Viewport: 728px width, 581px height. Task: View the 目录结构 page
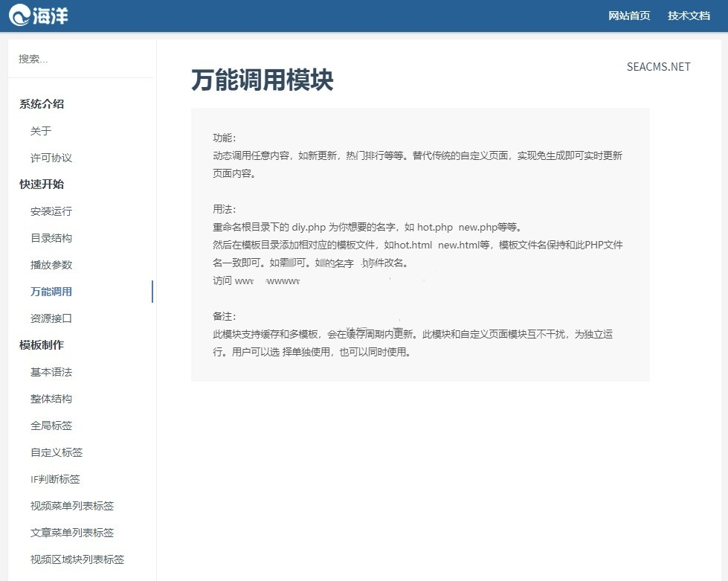(51, 238)
